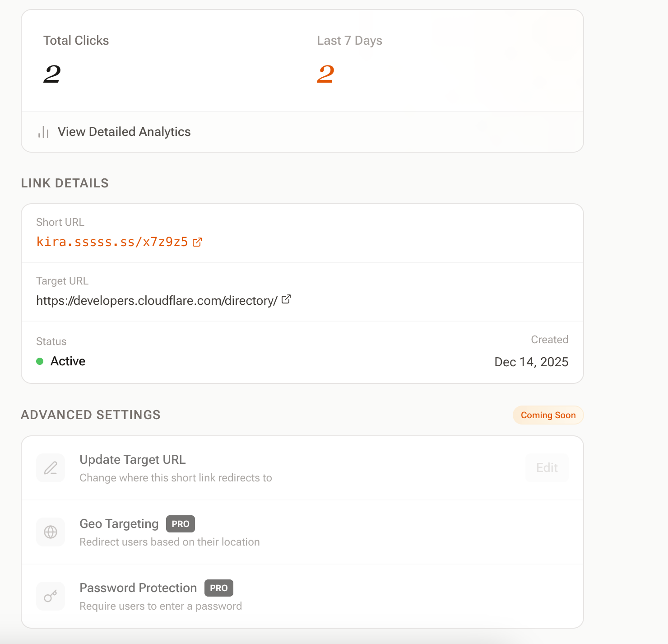Select the Geo Targeting setting title

click(x=119, y=524)
